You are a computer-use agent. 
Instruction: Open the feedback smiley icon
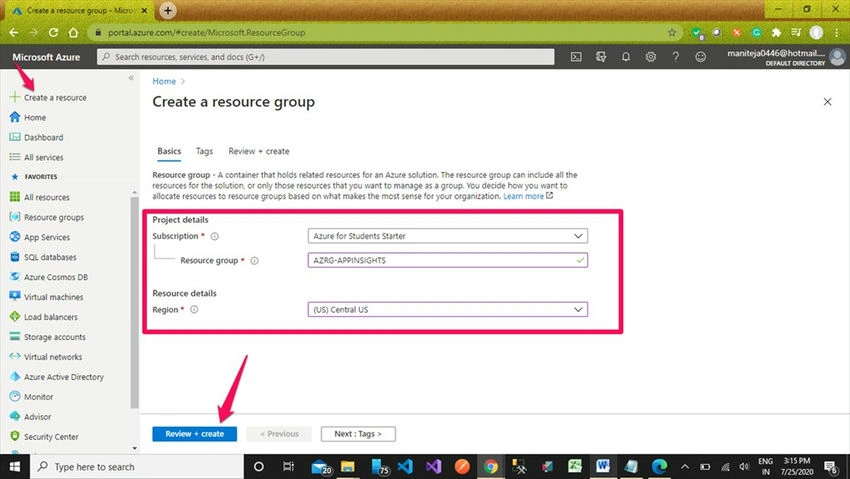pyautogui.click(x=700, y=57)
